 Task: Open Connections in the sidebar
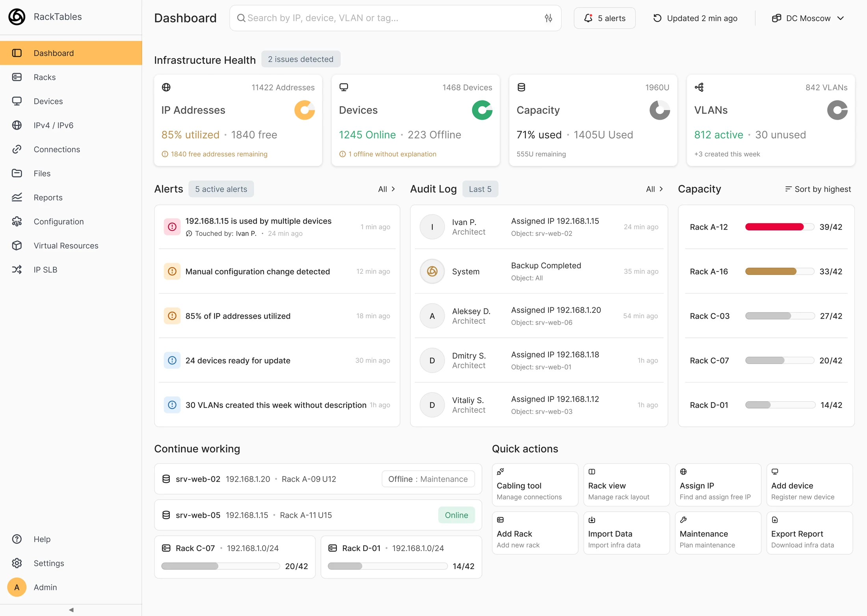(x=71, y=149)
